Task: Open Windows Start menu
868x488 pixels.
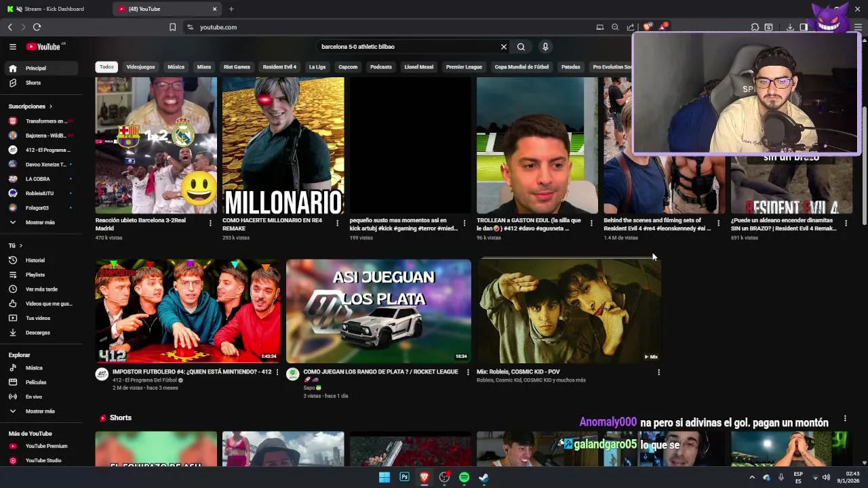Action: pyautogui.click(x=384, y=477)
